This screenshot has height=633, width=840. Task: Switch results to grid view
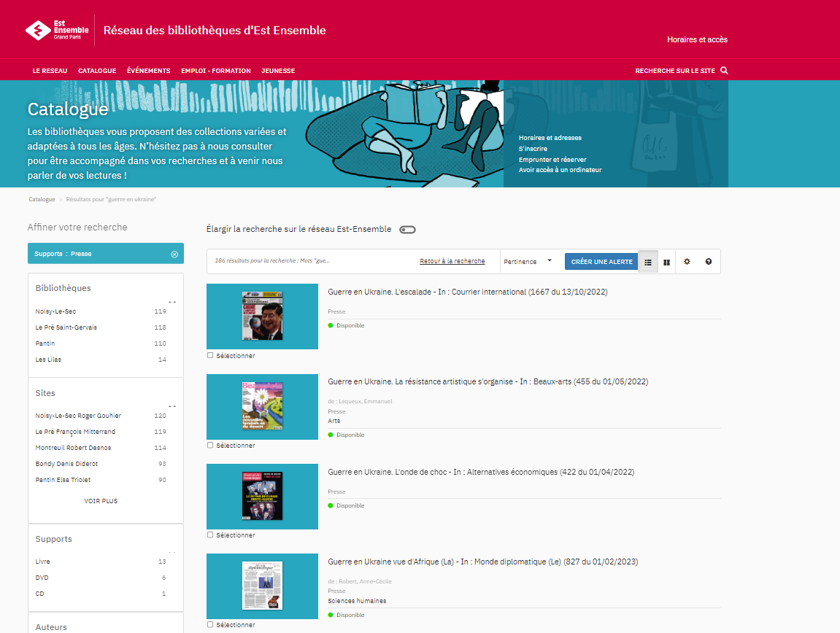pos(666,262)
